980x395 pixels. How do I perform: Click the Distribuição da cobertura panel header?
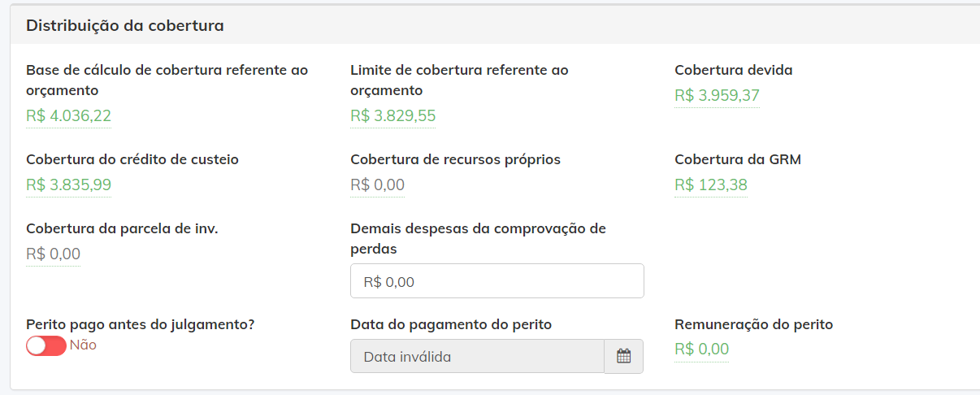(495, 25)
